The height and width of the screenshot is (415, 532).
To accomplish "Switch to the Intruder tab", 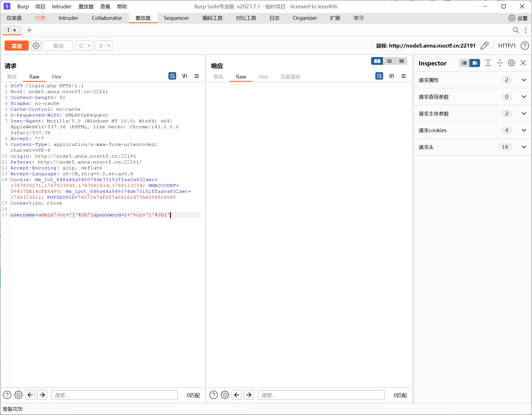I will tap(68, 18).
